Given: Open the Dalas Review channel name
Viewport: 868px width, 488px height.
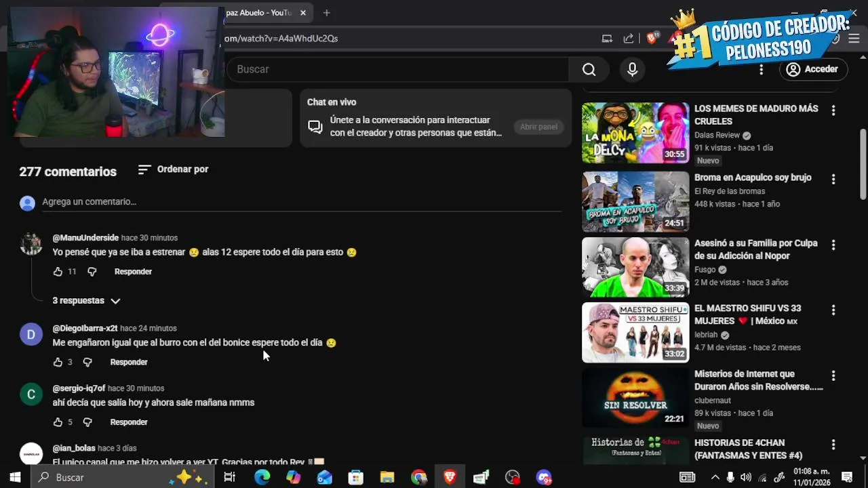Looking at the screenshot, I should pyautogui.click(x=717, y=135).
